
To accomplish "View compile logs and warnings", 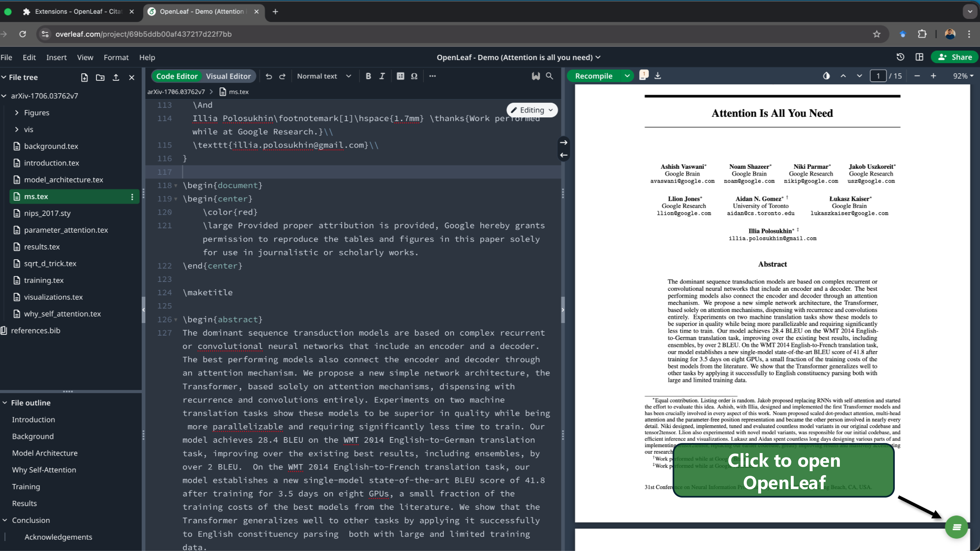I will [x=644, y=75].
